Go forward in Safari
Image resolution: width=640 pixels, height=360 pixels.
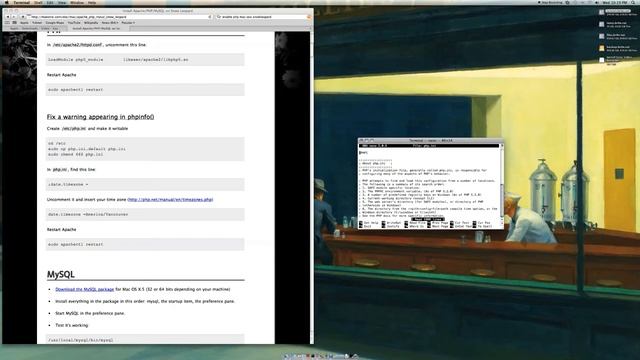(13, 17)
